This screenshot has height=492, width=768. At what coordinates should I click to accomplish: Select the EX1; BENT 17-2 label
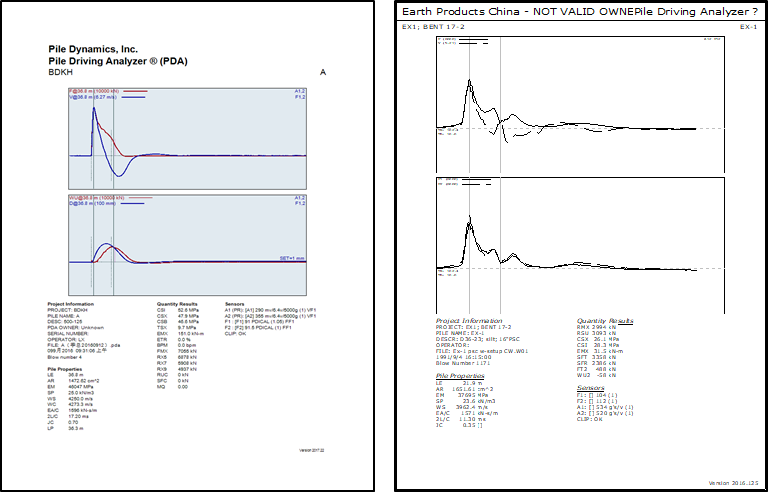click(x=431, y=27)
